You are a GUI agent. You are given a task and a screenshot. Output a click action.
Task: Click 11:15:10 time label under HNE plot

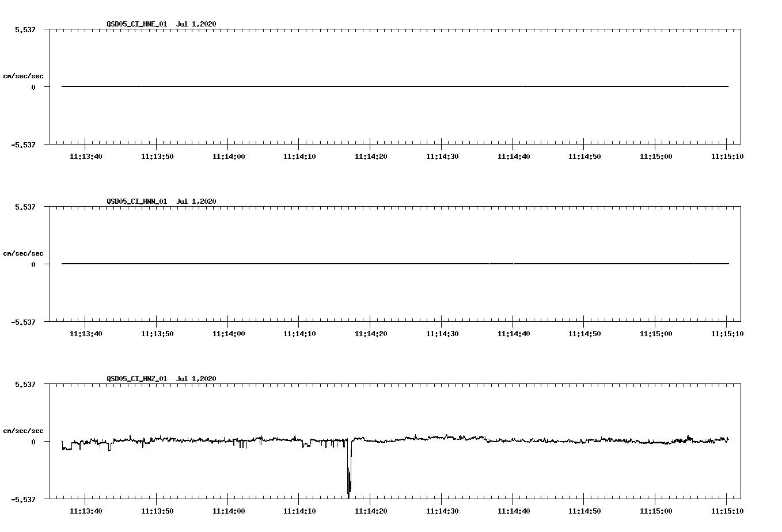pyautogui.click(x=727, y=157)
